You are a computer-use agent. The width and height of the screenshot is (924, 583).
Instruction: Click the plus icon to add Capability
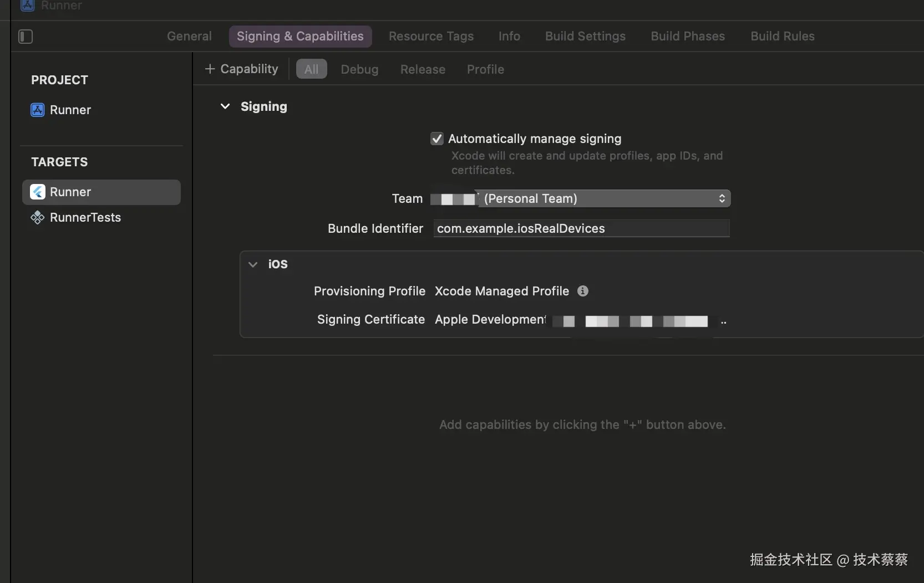pyautogui.click(x=210, y=69)
